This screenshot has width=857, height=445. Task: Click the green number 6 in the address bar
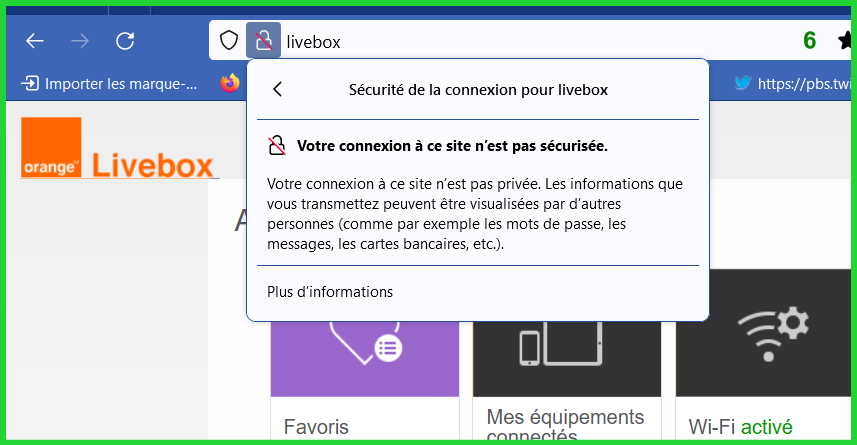pyautogui.click(x=809, y=41)
